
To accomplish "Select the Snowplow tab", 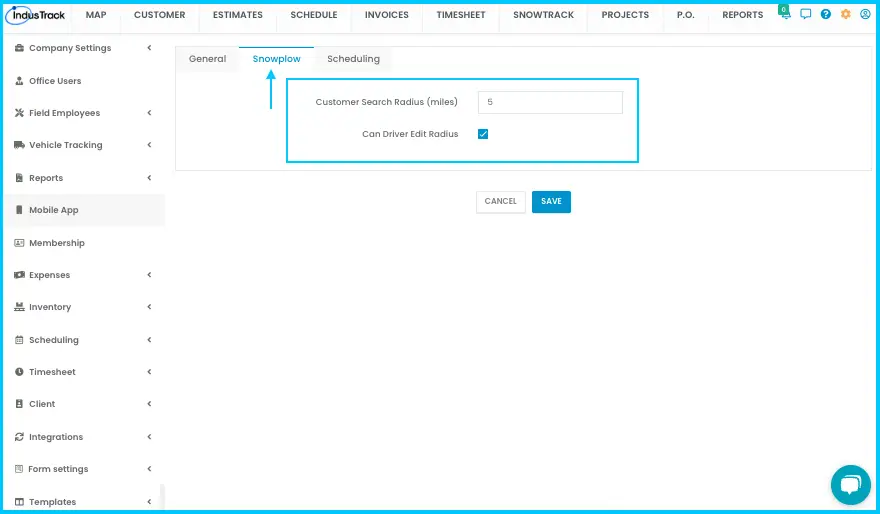I will click(276, 59).
